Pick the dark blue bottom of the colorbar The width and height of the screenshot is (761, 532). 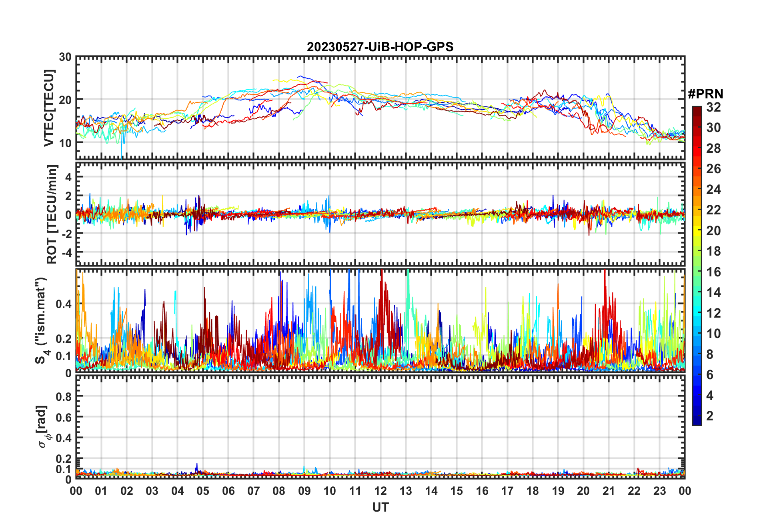tap(697, 422)
